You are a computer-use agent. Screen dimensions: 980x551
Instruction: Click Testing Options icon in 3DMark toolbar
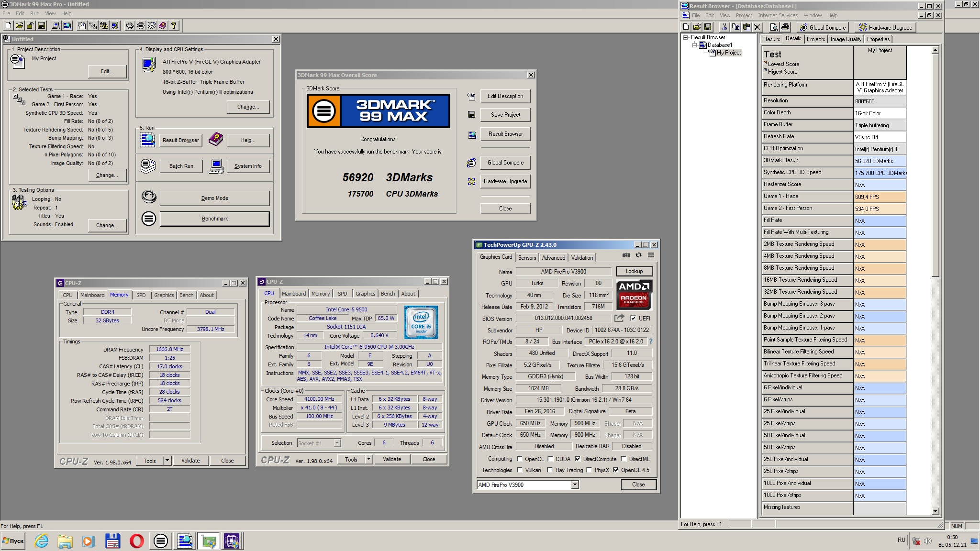click(104, 26)
